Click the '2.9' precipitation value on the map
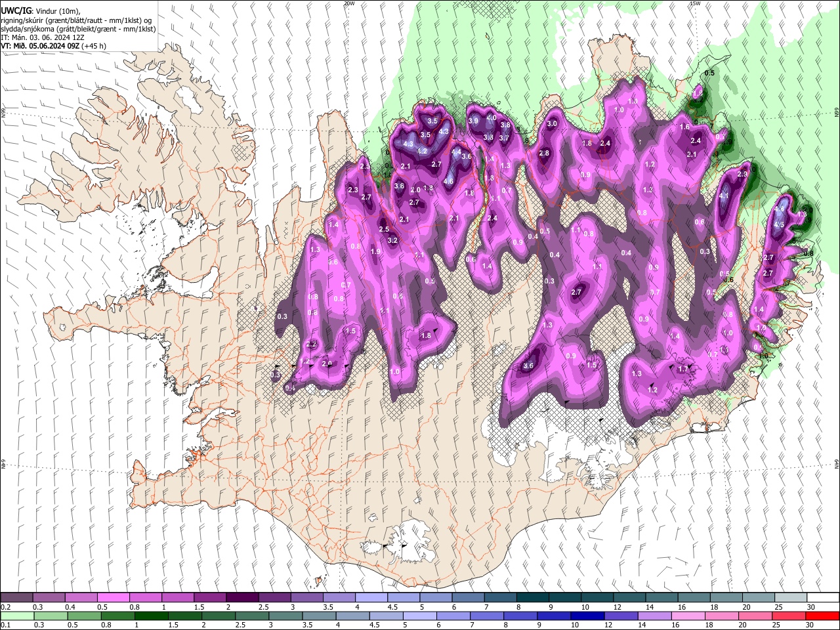 pos(743,175)
